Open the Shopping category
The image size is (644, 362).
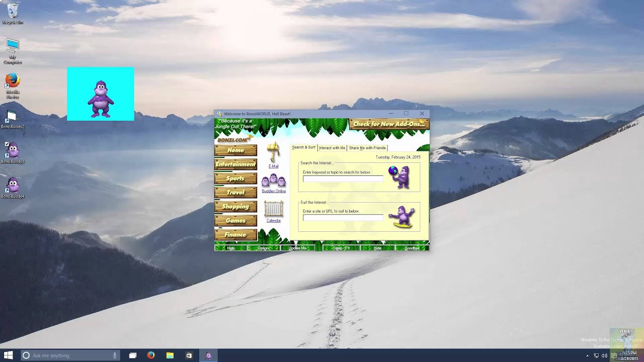pyautogui.click(x=235, y=207)
